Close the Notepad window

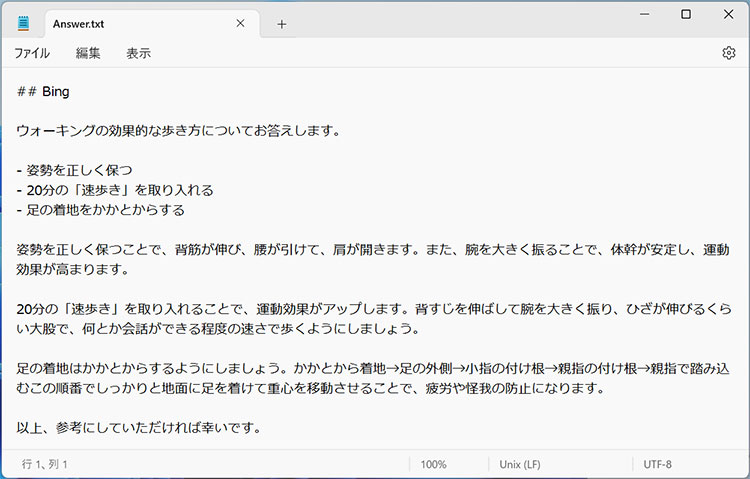click(x=727, y=14)
